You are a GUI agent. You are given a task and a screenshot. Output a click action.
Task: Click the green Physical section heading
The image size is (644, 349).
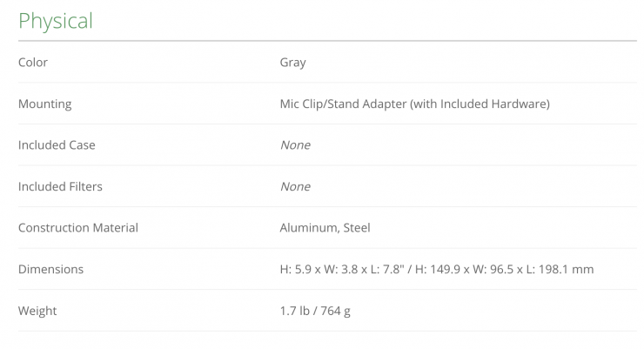point(56,20)
